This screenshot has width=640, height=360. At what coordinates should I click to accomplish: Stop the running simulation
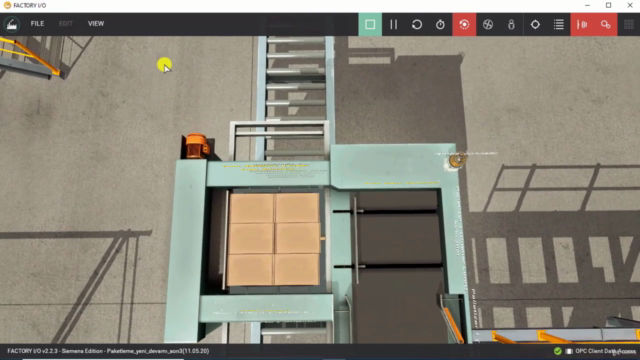point(370,24)
